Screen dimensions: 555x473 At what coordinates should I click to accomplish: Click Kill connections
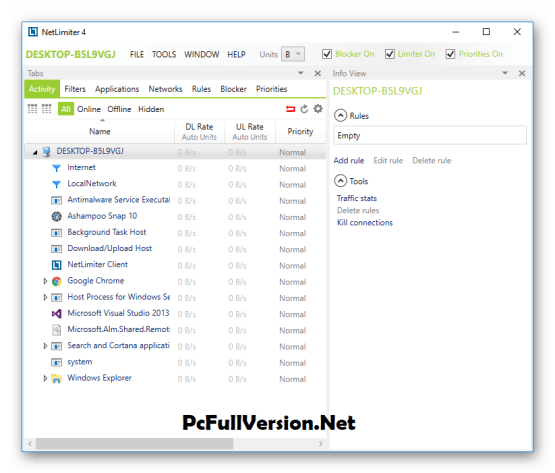tap(365, 223)
